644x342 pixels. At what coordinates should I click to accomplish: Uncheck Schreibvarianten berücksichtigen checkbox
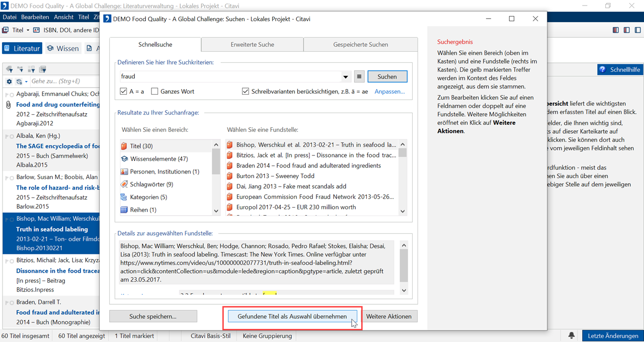(246, 92)
